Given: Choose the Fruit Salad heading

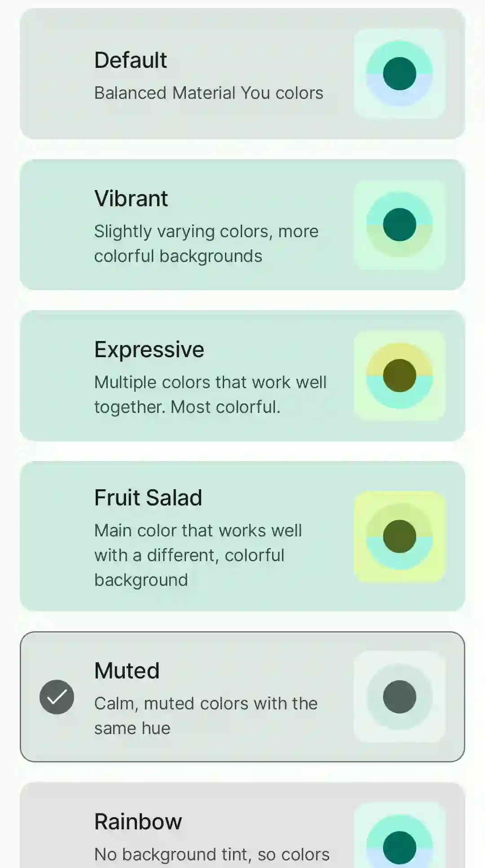Looking at the screenshot, I should (x=148, y=498).
